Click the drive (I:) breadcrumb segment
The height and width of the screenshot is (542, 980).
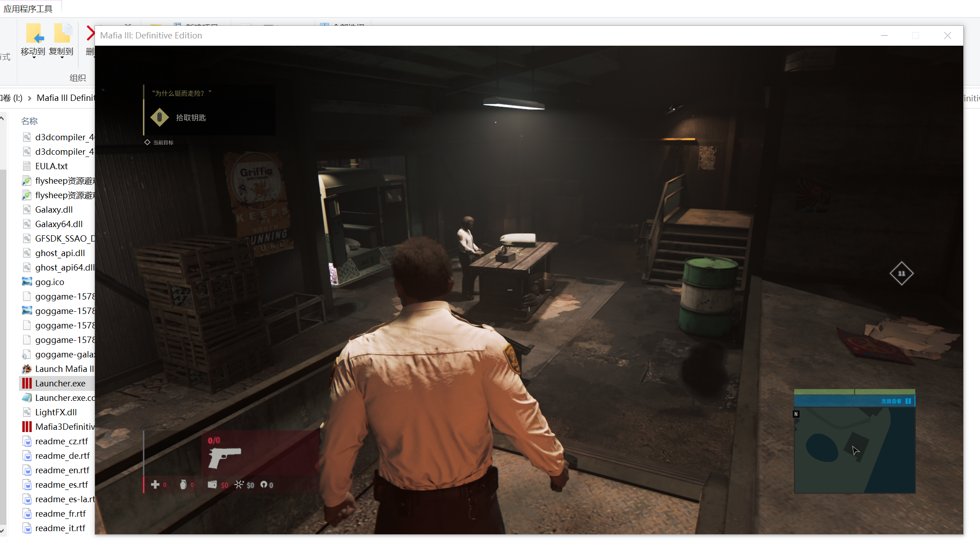pos(11,98)
